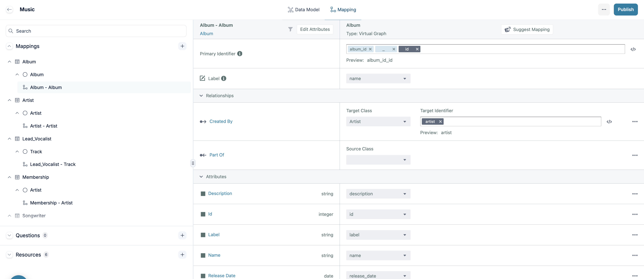Viewport: 644px width, 279px height.
Task: Toggle the Id attribute checkbox
Action: pos(203,214)
